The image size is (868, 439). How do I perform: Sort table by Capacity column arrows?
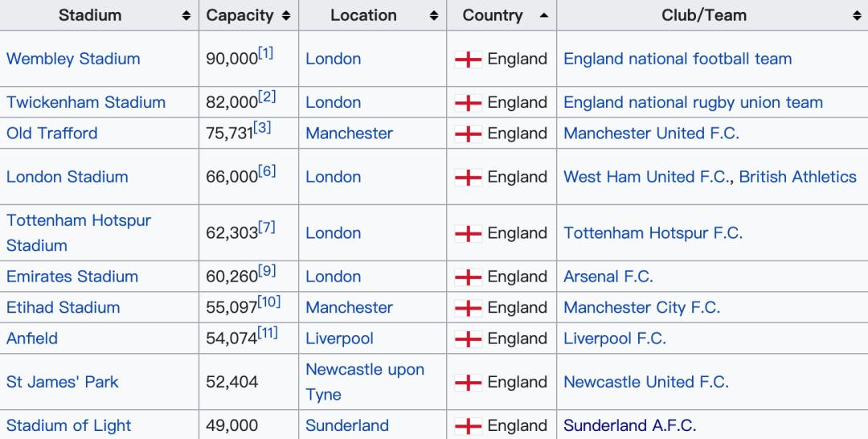pyautogui.click(x=286, y=15)
